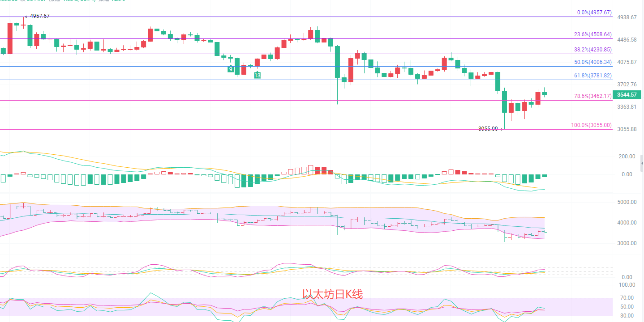Click the 3055.00 low price marker
644x322 pixels.
(488, 129)
